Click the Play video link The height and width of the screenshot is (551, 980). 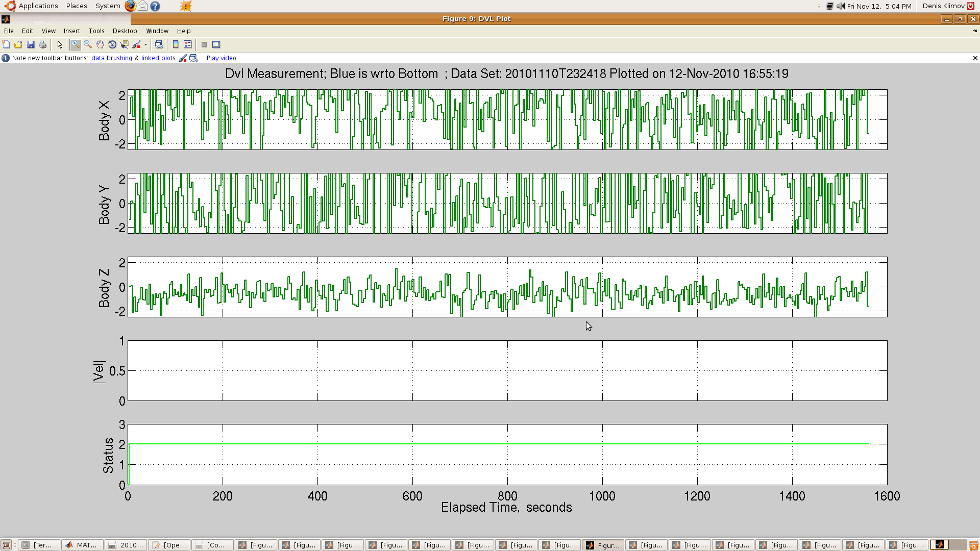pos(222,58)
